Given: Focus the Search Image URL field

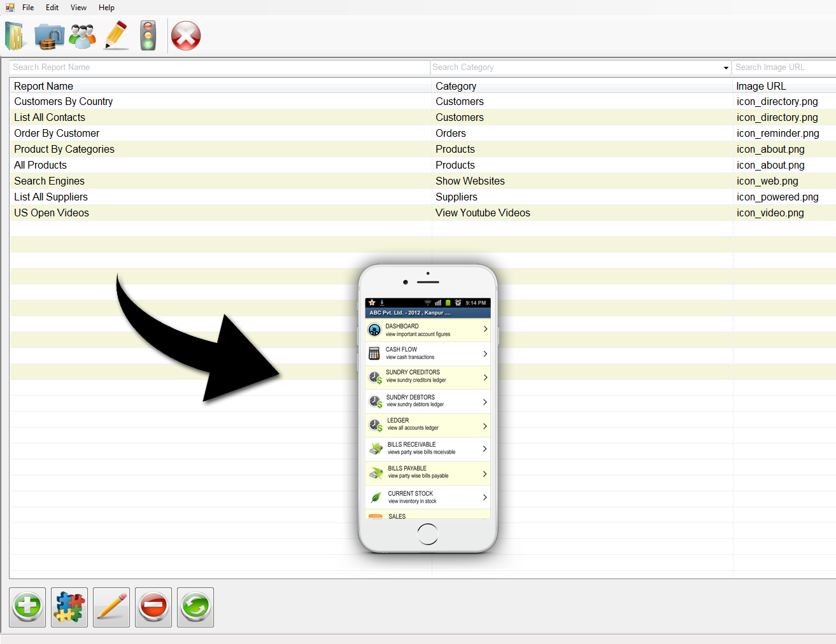Looking at the screenshot, I should point(783,67).
